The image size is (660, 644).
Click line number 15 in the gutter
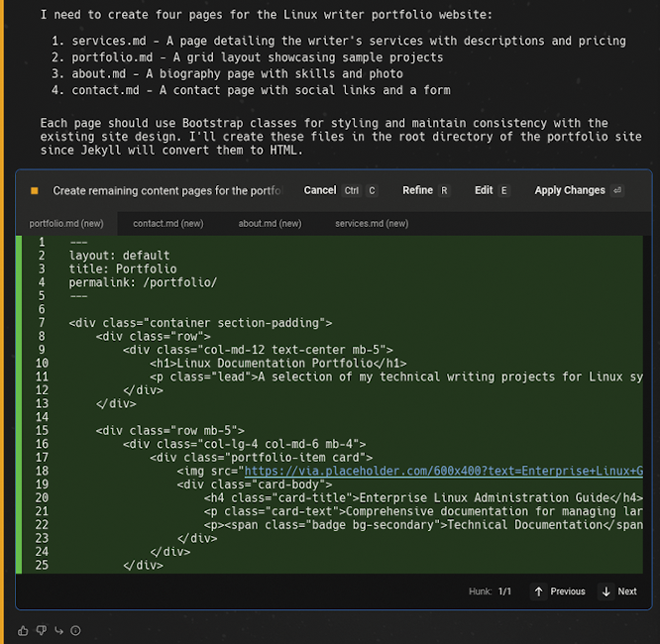(41, 430)
